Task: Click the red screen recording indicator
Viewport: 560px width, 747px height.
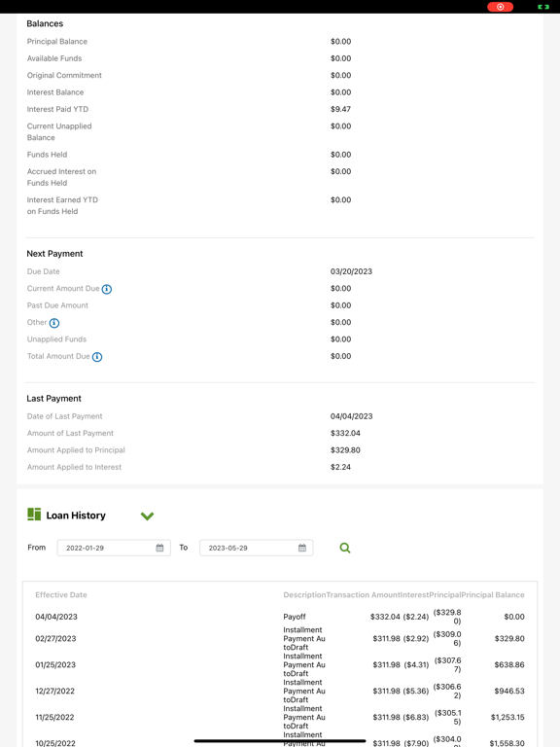Action: pos(500,7)
